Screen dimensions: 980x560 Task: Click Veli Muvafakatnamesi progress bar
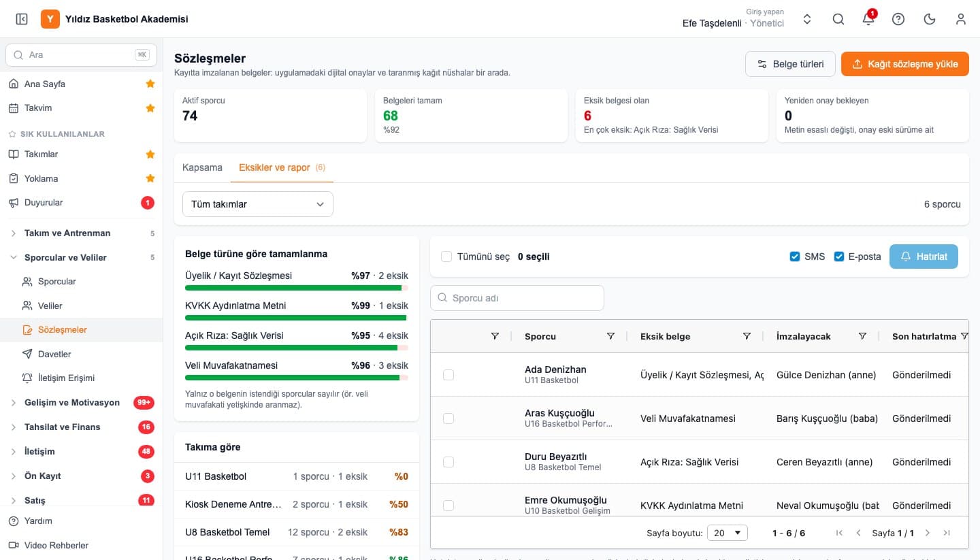[297, 378]
